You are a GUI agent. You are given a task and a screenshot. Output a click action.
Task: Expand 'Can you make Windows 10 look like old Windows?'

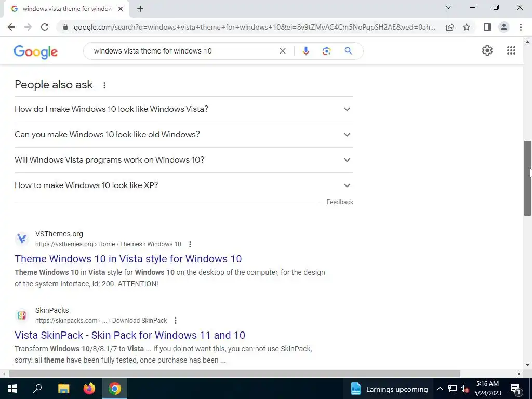(x=184, y=135)
